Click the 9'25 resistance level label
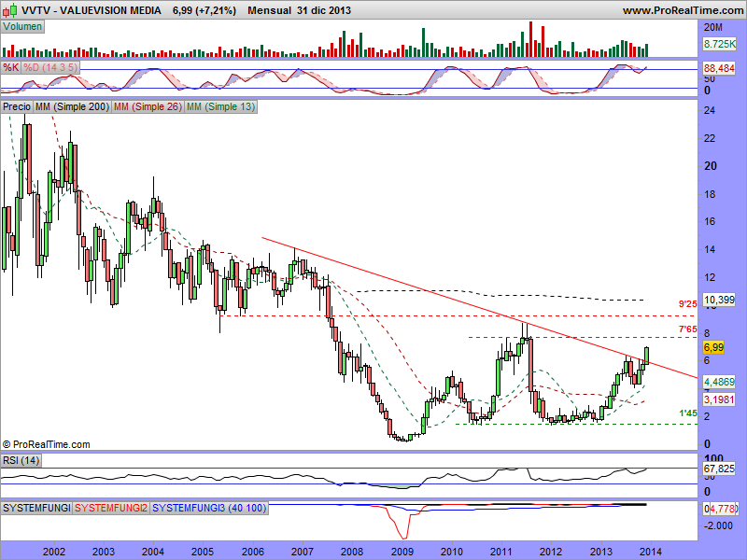 coord(688,304)
